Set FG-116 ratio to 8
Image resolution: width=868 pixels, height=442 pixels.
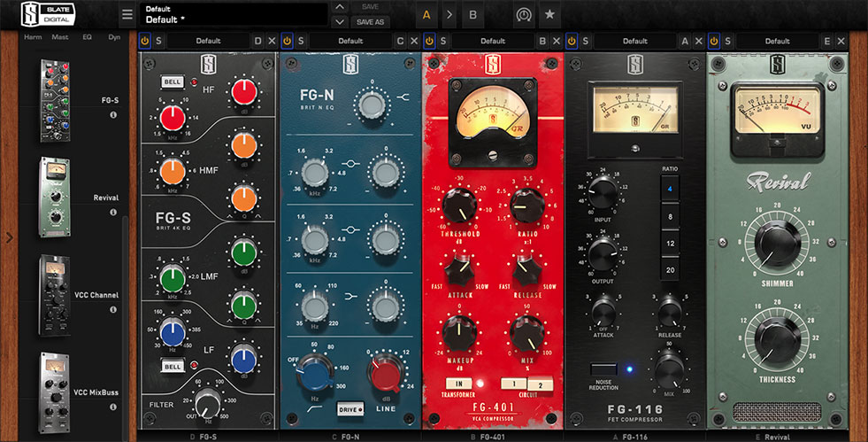[x=670, y=216]
